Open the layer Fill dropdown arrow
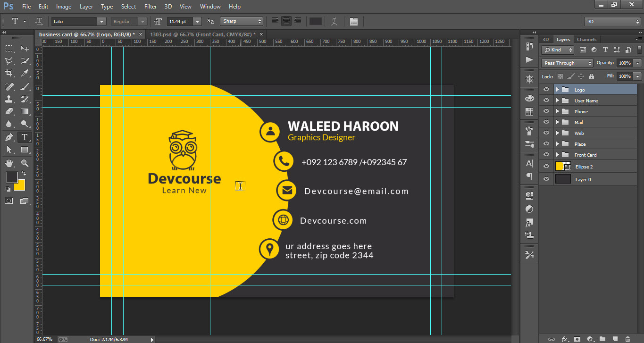Image resolution: width=644 pixels, height=343 pixels. 638,76
